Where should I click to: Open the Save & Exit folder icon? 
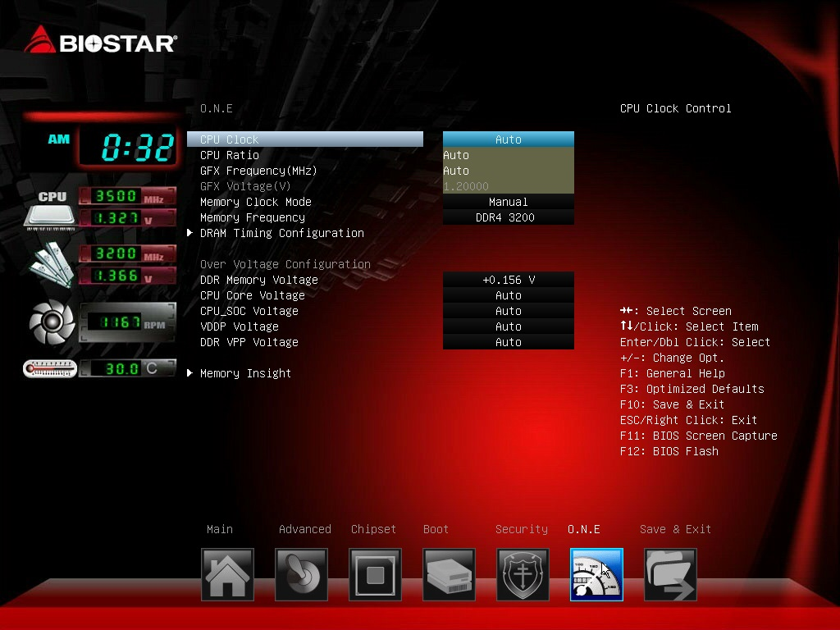click(x=671, y=574)
